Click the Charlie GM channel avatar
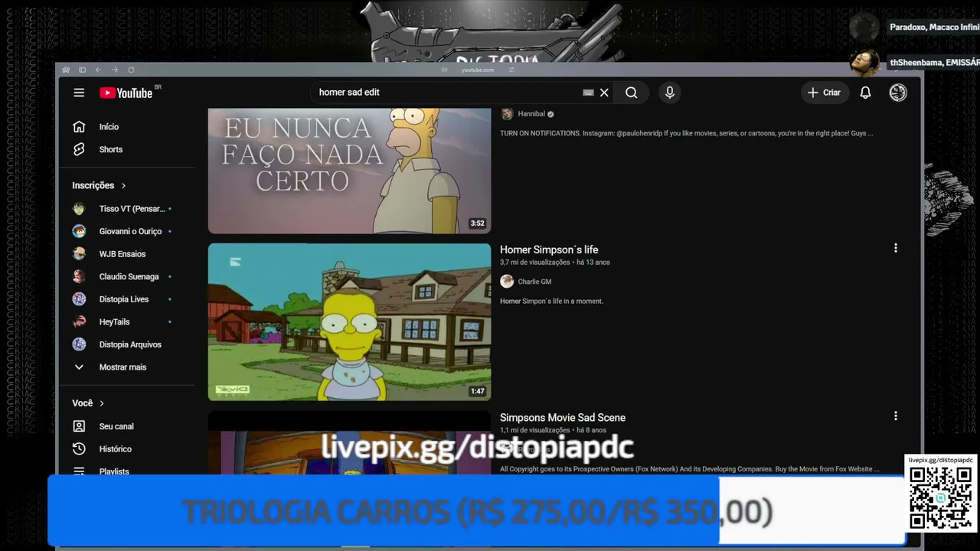This screenshot has height=551, width=980. [507, 282]
